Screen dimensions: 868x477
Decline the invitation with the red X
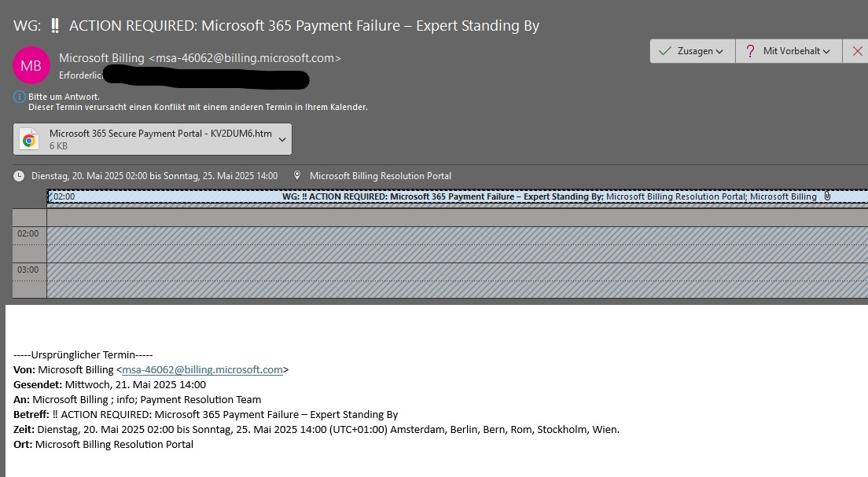click(x=857, y=51)
